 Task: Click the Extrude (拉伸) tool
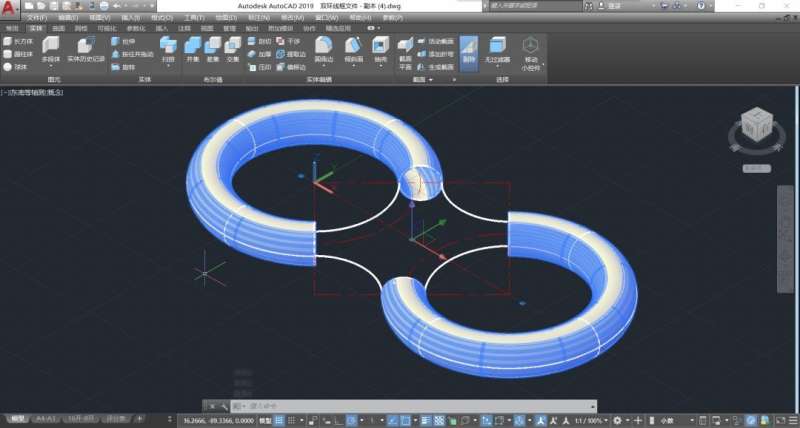pyautogui.click(x=129, y=42)
